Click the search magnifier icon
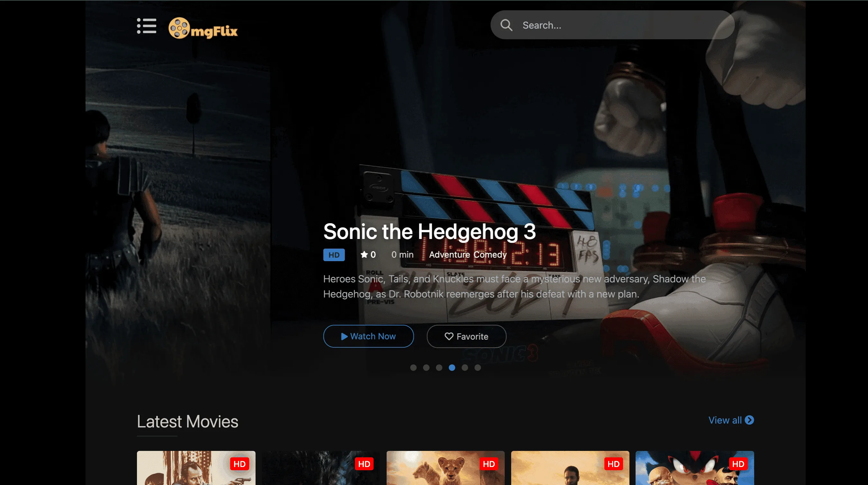Viewport: 868px width, 485px height. (506, 25)
